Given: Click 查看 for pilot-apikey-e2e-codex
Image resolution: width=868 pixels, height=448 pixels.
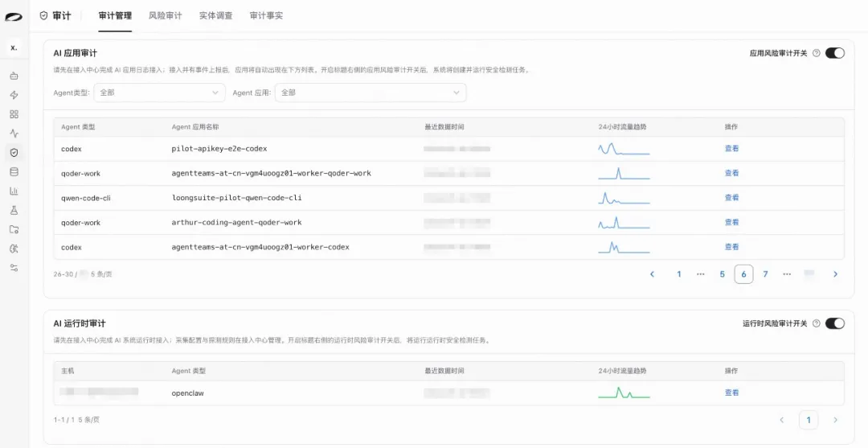Looking at the screenshot, I should (x=732, y=149).
